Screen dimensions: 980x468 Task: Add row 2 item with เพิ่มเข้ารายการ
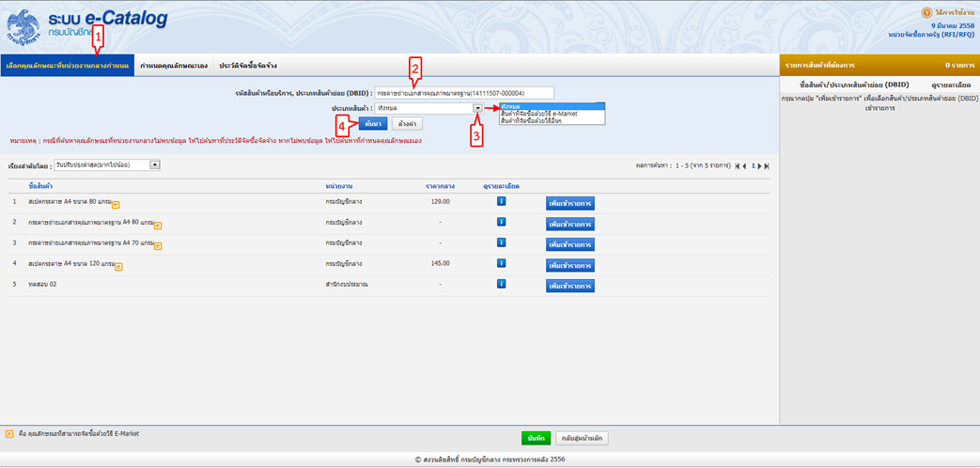click(x=569, y=225)
